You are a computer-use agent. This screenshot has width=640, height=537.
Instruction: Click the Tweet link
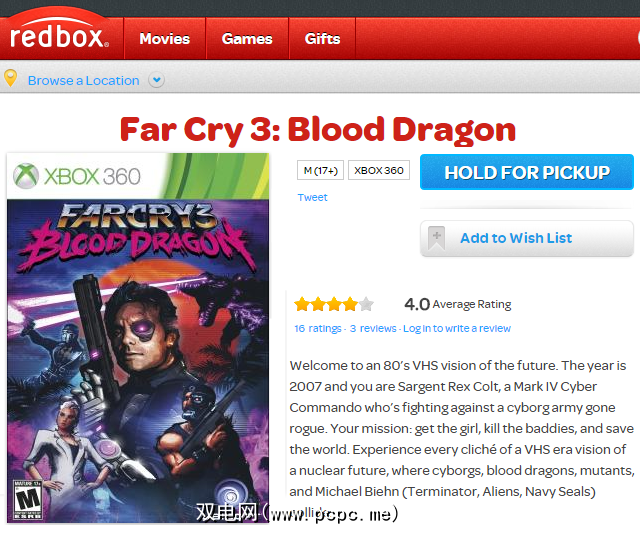312,197
